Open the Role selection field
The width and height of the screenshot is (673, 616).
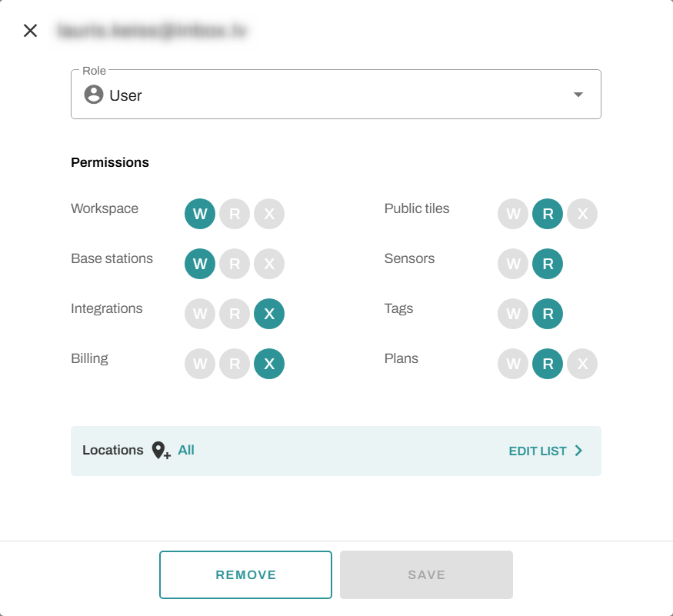coord(335,95)
